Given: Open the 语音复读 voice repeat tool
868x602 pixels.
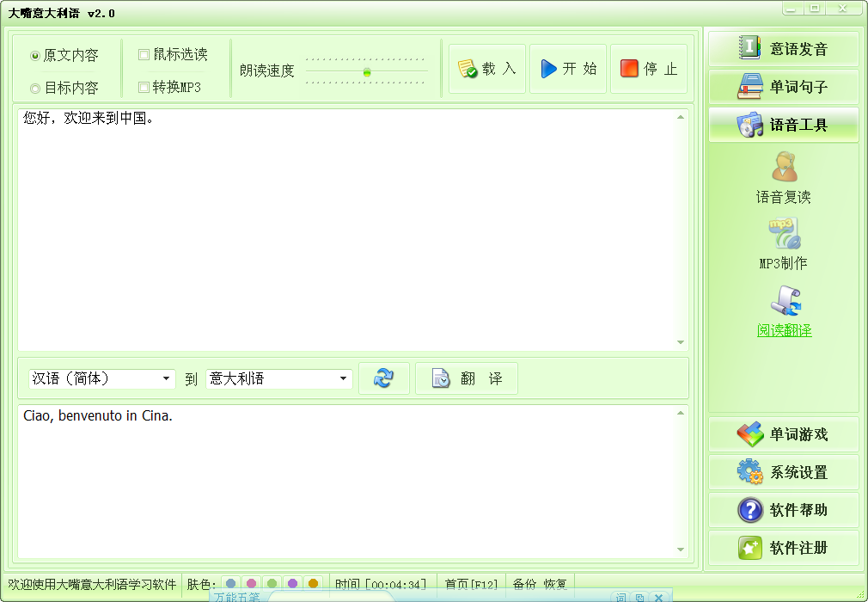Looking at the screenshot, I should 783,178.
